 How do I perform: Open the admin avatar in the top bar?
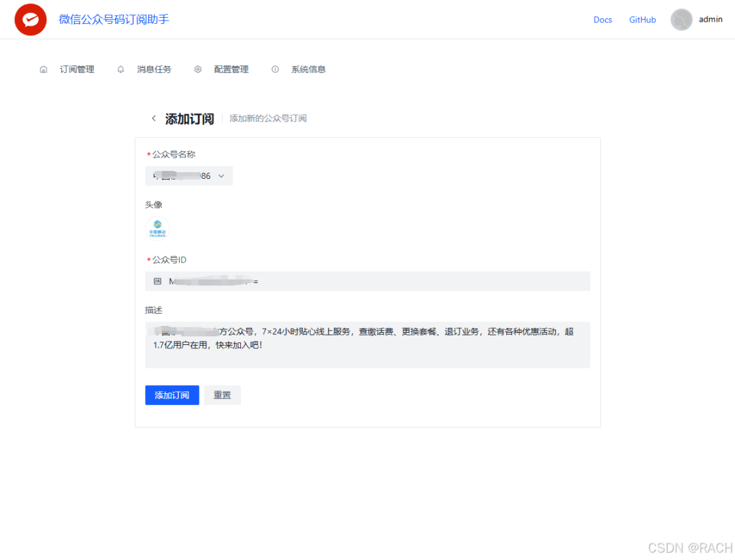pyautogui.click(x=681, y=19)
